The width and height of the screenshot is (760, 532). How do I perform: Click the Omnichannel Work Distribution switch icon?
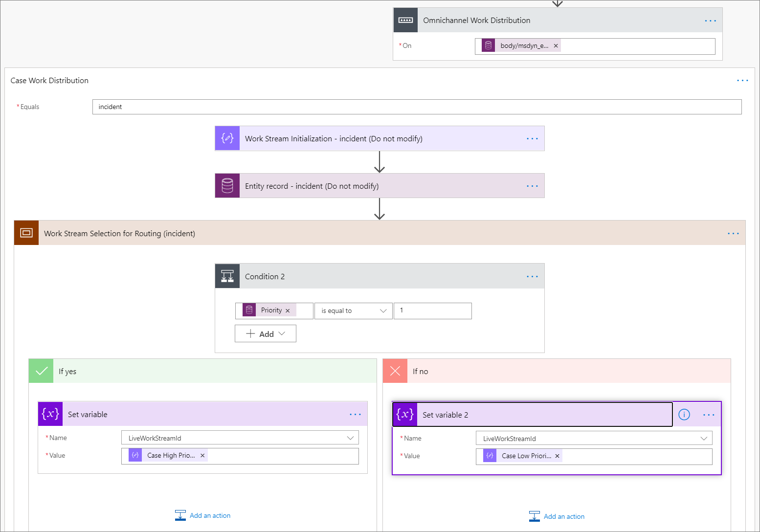(x=405, y=20)
